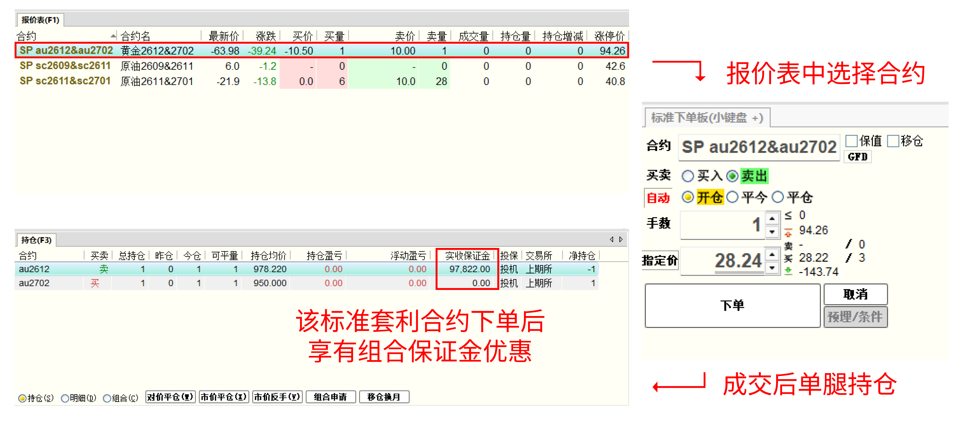Viewport: 980px width, 436px height.
Task: Click the 实收保证金 column header
Action: click(467, 256)
